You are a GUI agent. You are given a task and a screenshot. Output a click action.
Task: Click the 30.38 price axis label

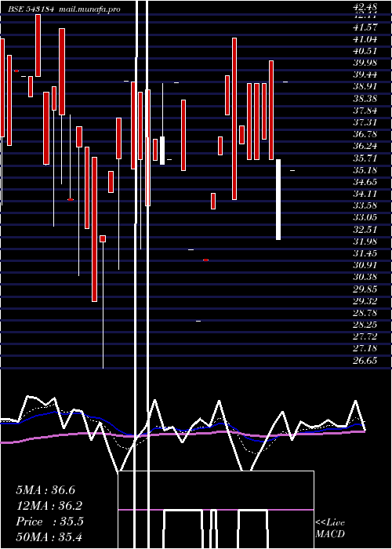point(365,277)
